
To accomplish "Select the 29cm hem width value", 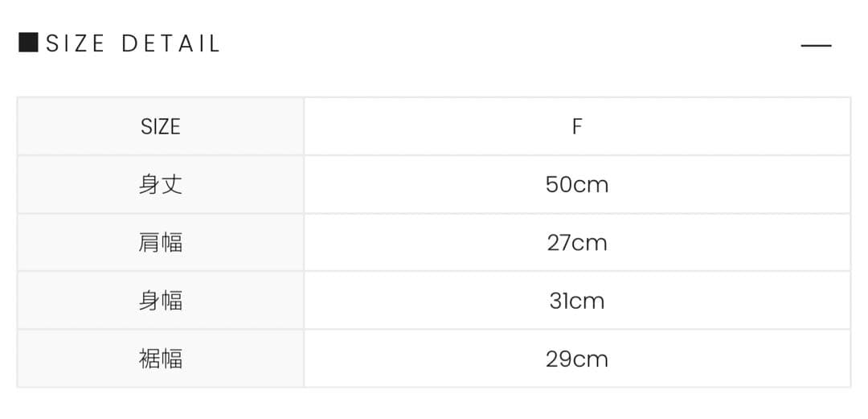I will click(x=576, y=359).
